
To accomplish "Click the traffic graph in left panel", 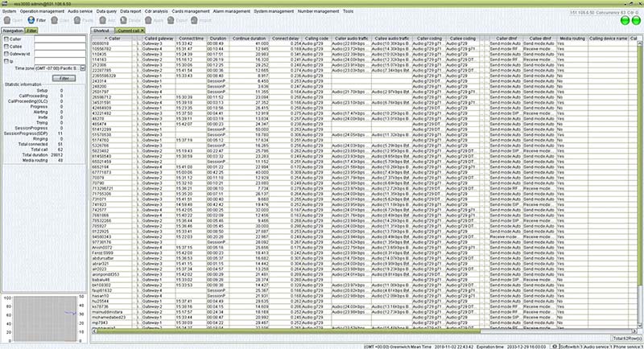I will (x=45, y=318).
